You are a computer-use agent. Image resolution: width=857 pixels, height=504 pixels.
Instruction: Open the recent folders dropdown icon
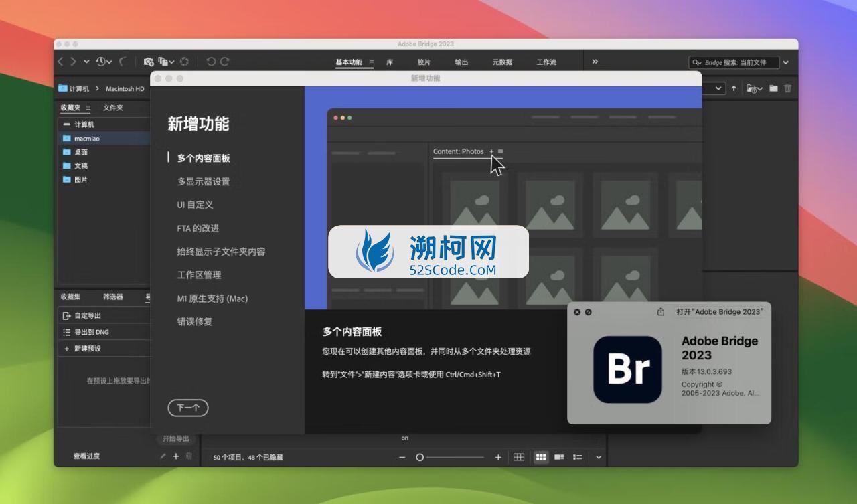pyautogui.click(x=755, y=88)
